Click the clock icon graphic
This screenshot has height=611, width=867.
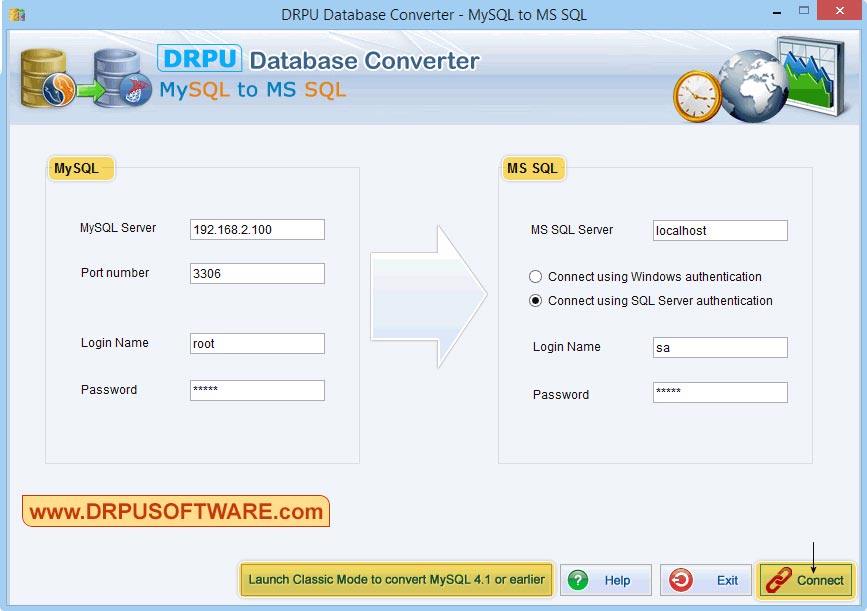(x=697, y=95)
